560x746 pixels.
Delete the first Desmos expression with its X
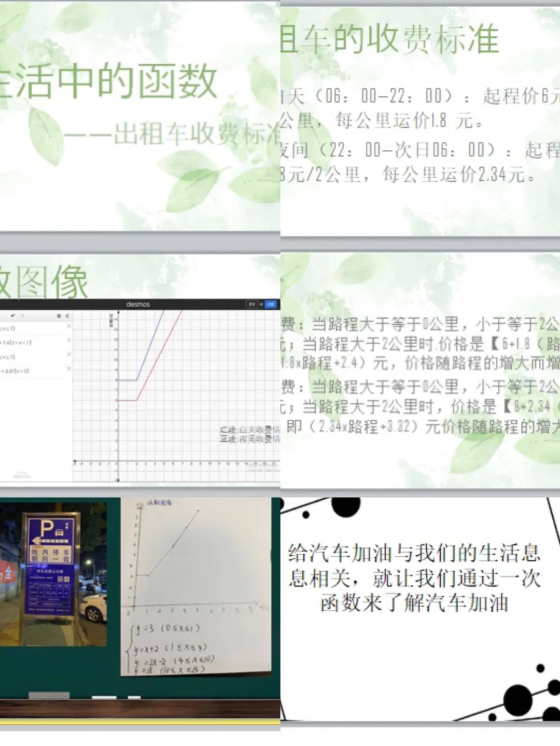[x=68, y=327]
